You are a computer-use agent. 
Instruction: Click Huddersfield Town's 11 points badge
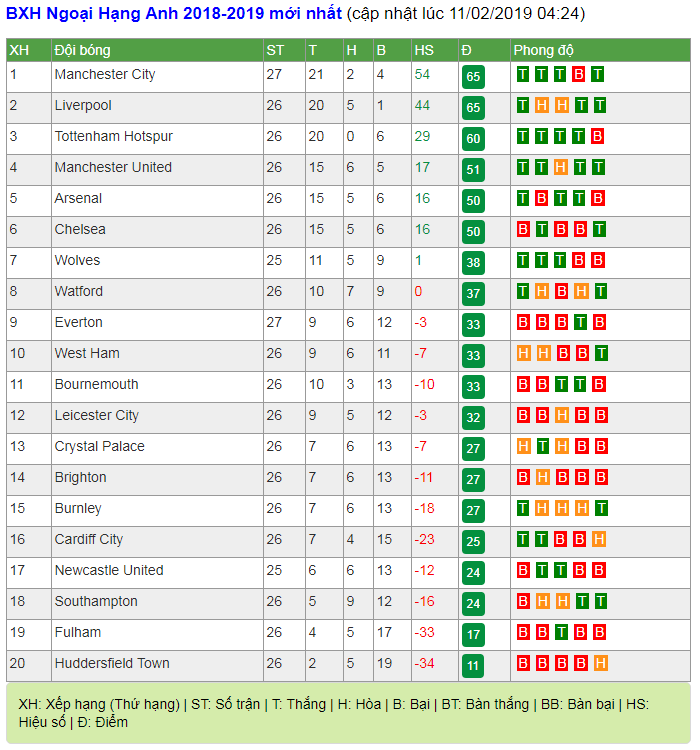[x=473, y=665]
